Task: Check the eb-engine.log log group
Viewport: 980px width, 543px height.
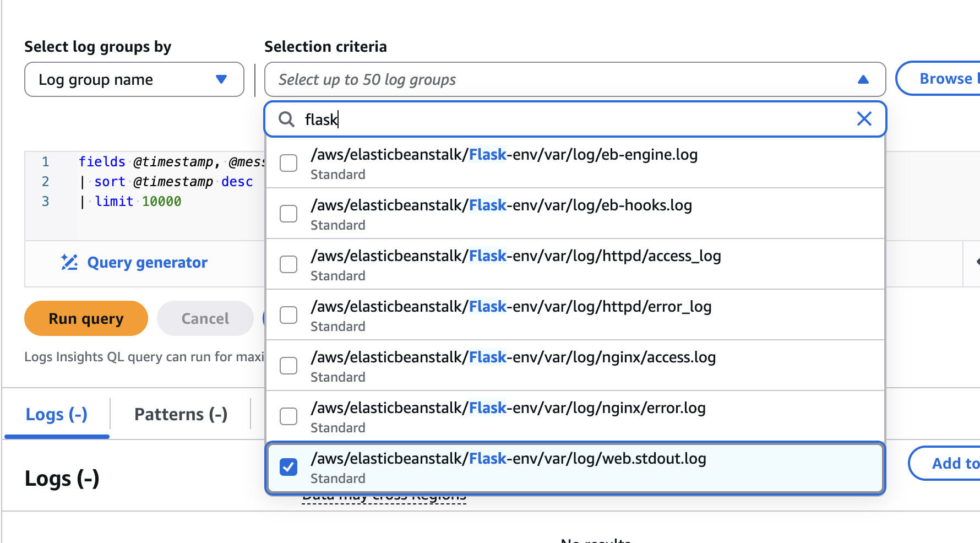Action: coord(288,163)
